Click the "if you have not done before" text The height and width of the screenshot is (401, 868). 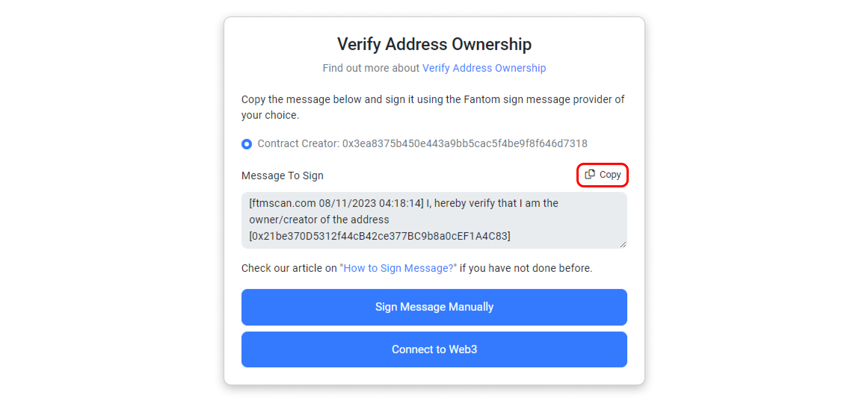click(x=526, y=268)
